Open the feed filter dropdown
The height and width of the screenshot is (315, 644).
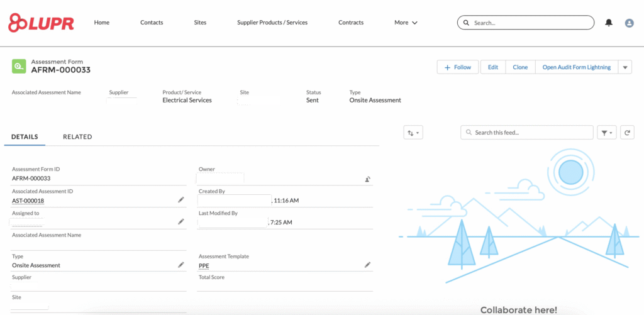[606, 133]
